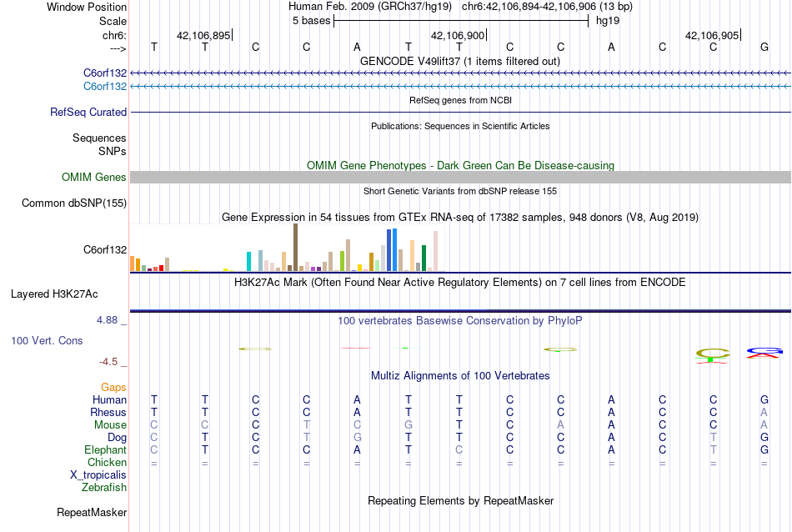
Task: Click the GTEx Gene Expression track title
Action: click(x=460, y=218)
